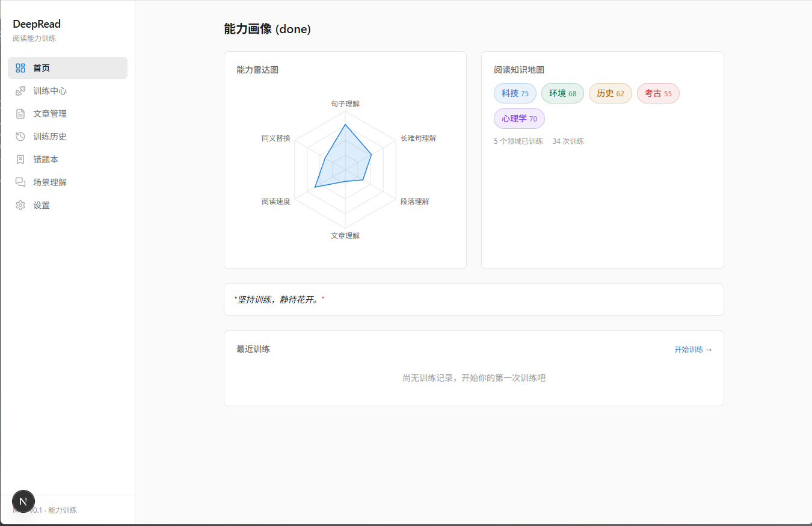
Task: Click the 段落理解 radar axis label
Action: [x=414, y=201]
